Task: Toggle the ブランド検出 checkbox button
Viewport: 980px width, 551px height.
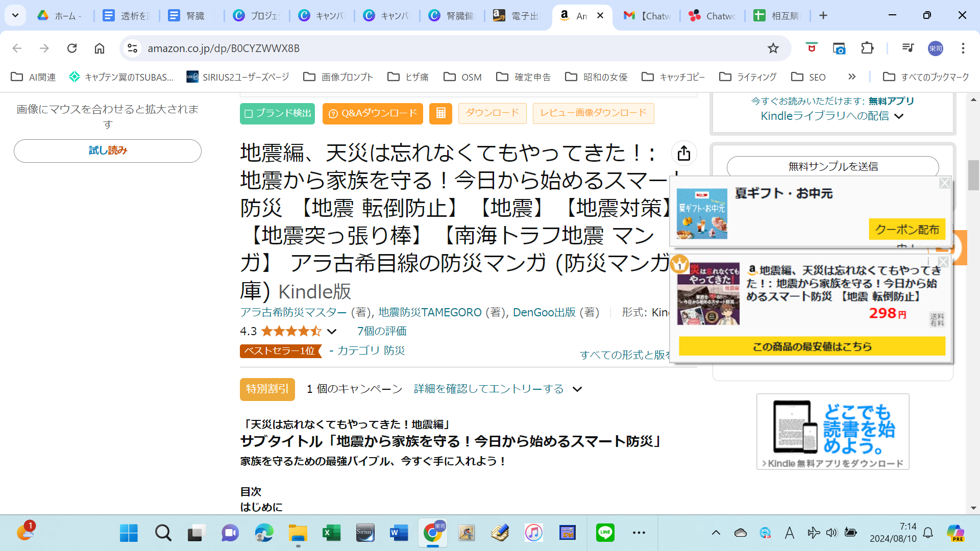Action: point(277,113)
